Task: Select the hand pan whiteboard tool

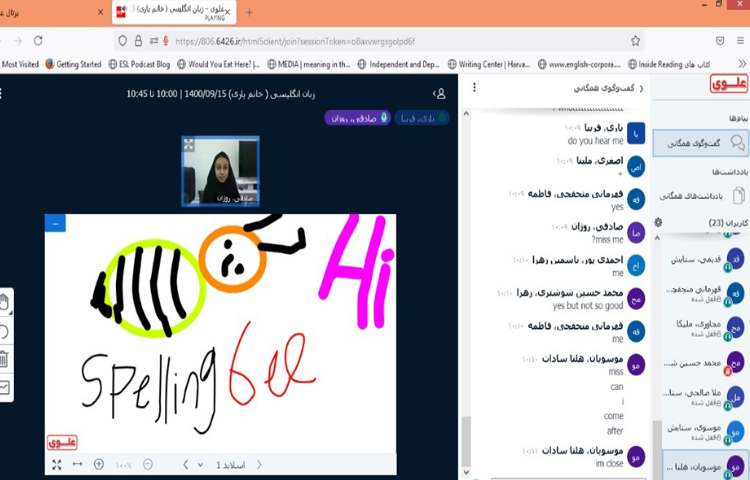Action: pos(5,303)
